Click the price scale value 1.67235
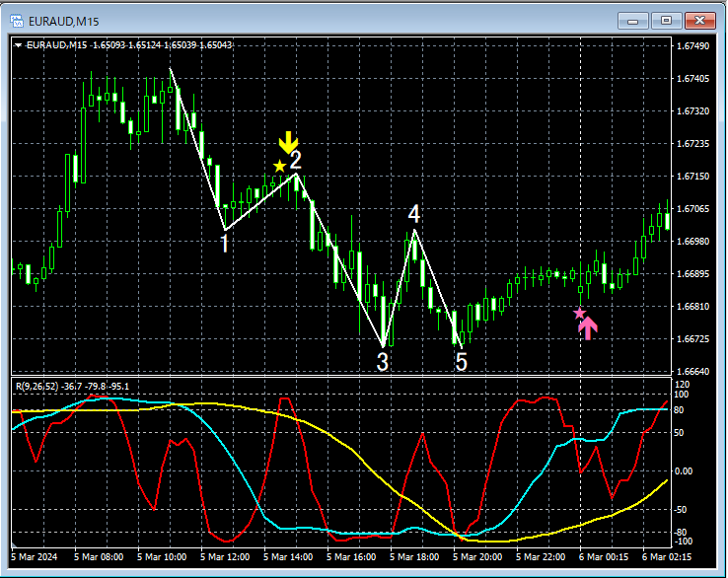The height and width of the screenshot is (578, 728). (x=693, y=143)
